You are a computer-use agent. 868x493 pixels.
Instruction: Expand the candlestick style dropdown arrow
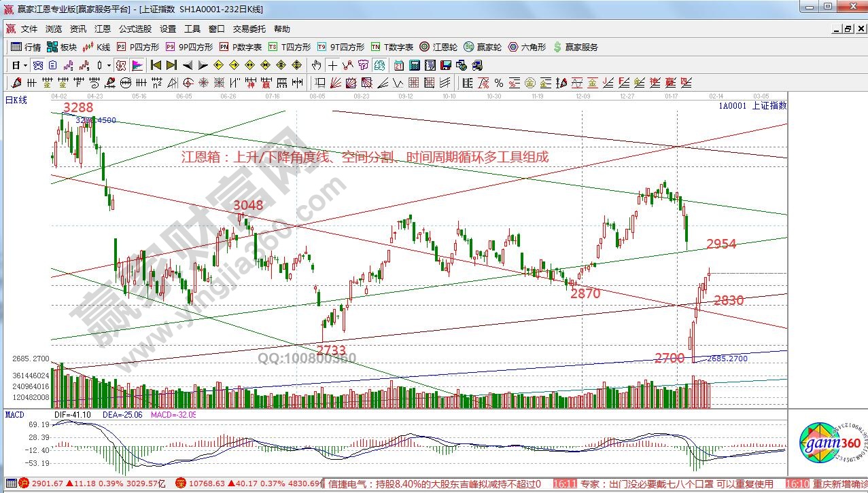[109, 65]
